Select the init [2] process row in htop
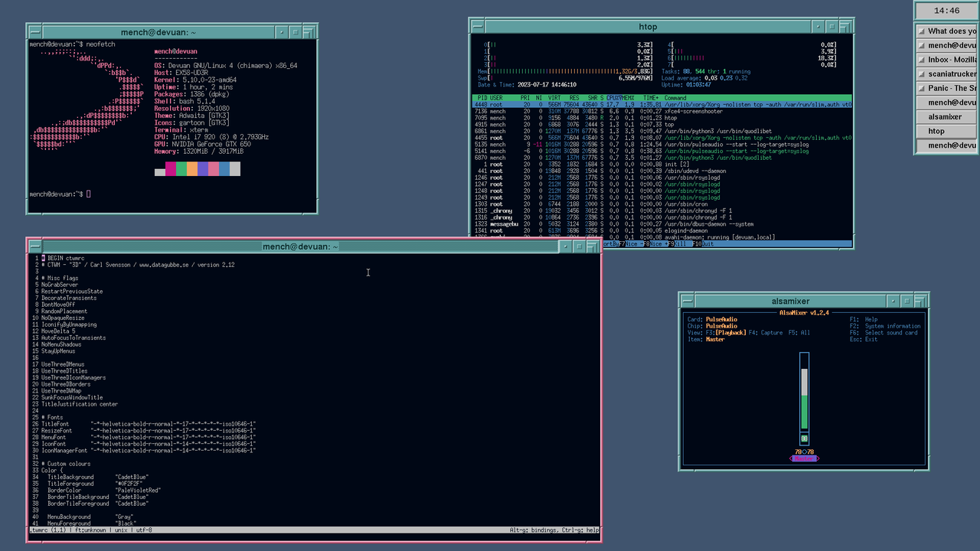 662,165
